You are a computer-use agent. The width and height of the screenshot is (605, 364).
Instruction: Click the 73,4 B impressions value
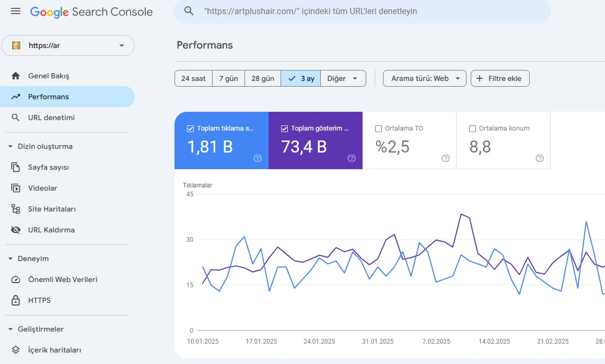coord(304,147)
